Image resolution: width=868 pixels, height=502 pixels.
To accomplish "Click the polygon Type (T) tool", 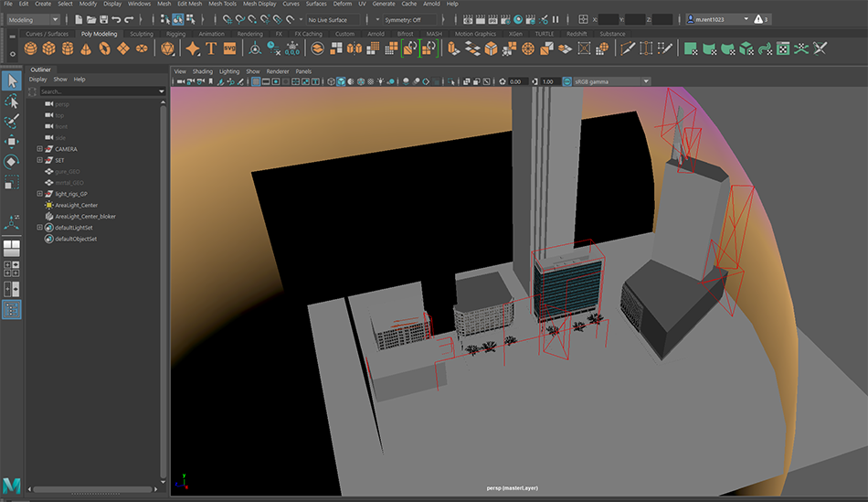I will coord(211,48).
